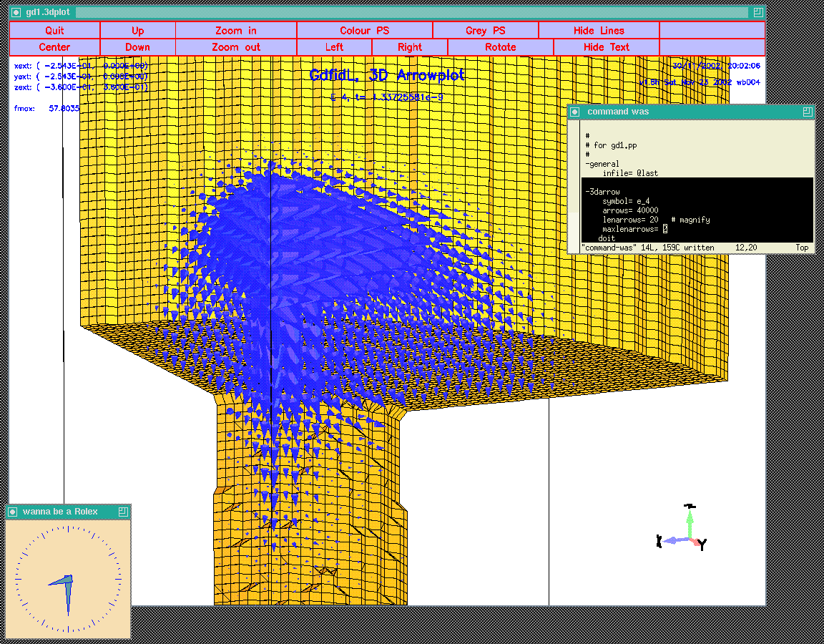The height and width of the screenshot is (644, 824).
Task: Click the 'zext' extent label
Action: [81, 87]
